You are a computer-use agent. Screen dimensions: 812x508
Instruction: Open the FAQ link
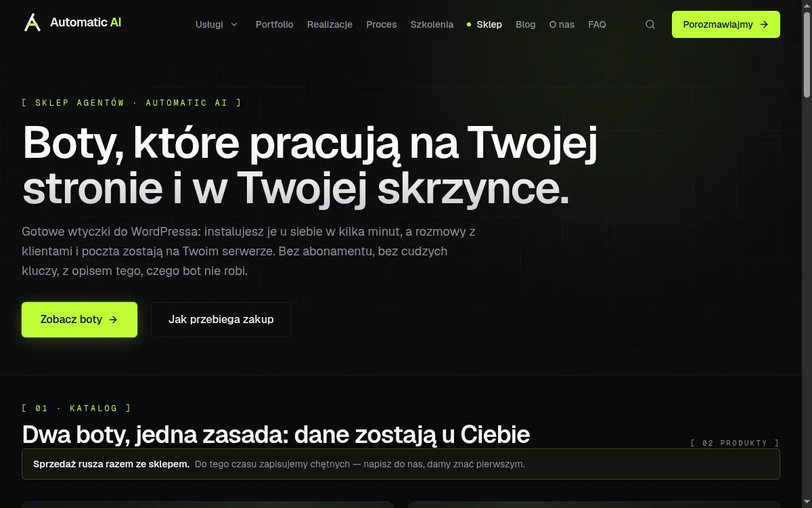click(x=597, y=24)
